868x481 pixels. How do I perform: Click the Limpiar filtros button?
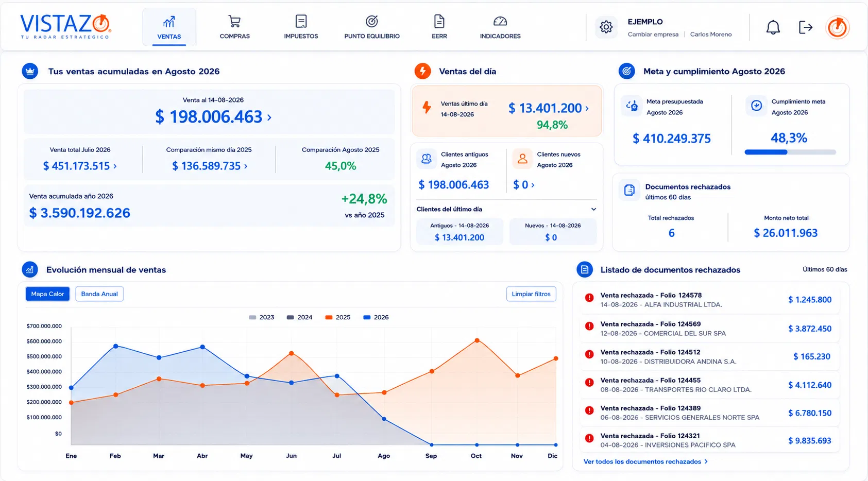click(531, 294)
